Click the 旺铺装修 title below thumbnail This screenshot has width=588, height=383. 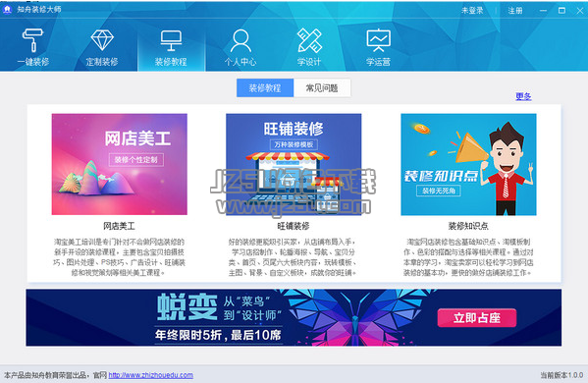(294, 226)
